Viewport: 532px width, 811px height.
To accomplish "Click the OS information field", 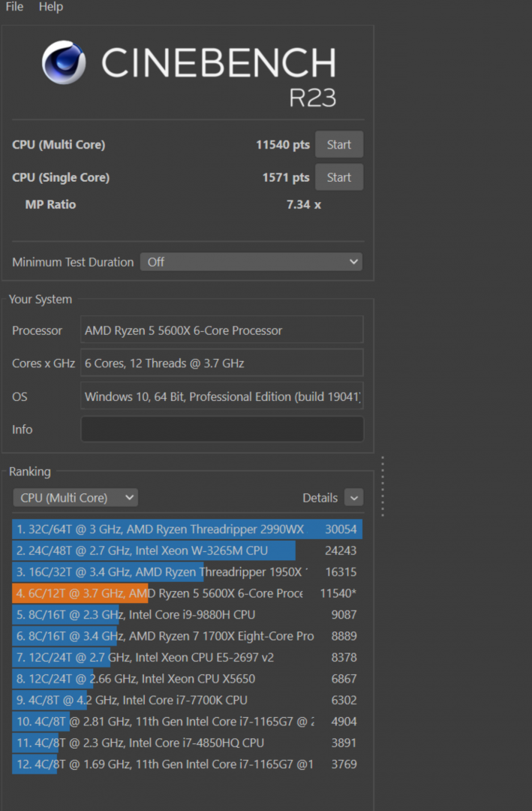I will [222, 396].
